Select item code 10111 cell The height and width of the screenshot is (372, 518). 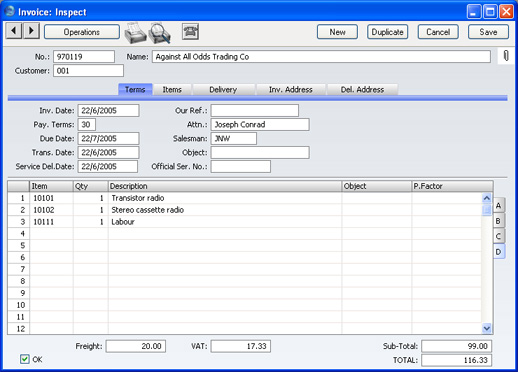(x=51, y=222)
